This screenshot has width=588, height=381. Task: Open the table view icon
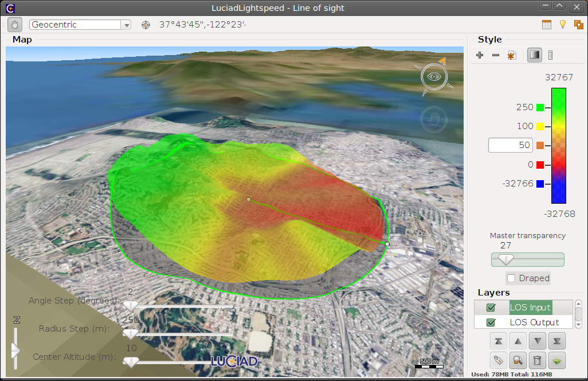(x=547, y=25)
